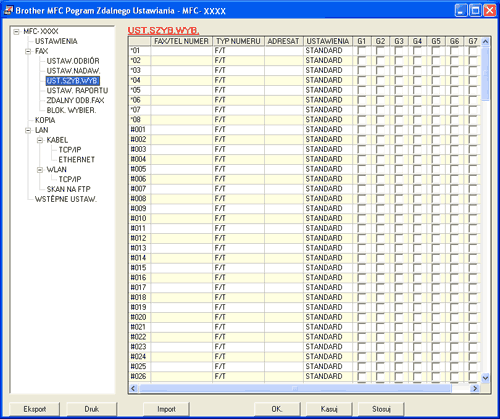500x419 pixels.
Task: Select ETHERNET tree item
Action: [x=77, y=160]
